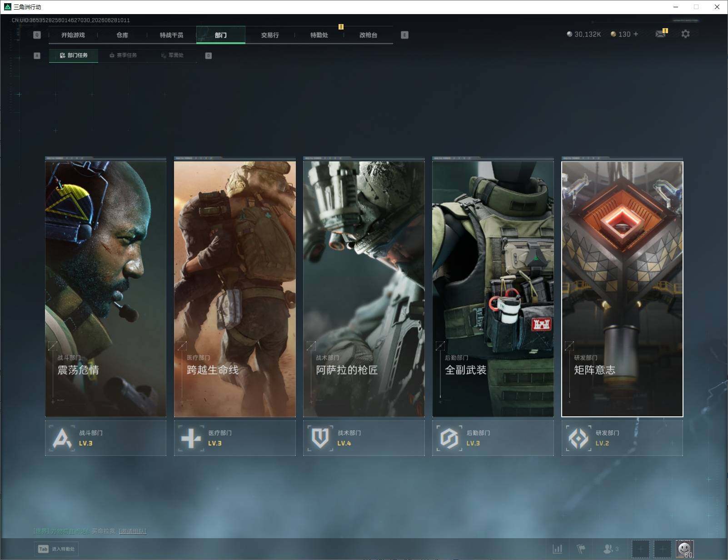This screenshot has height=560, width=728.
Task: Click the 战术部门 LV.4 level panel
Action: pos(364,438)
